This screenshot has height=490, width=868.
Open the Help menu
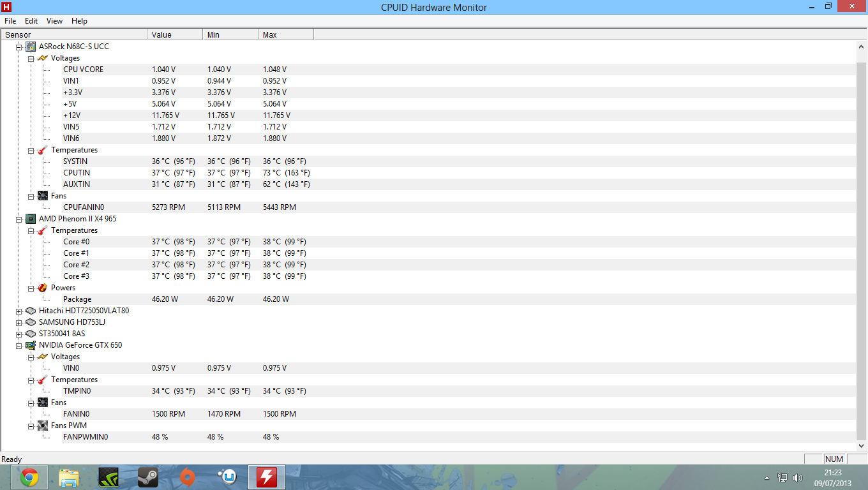pos(80,21)
